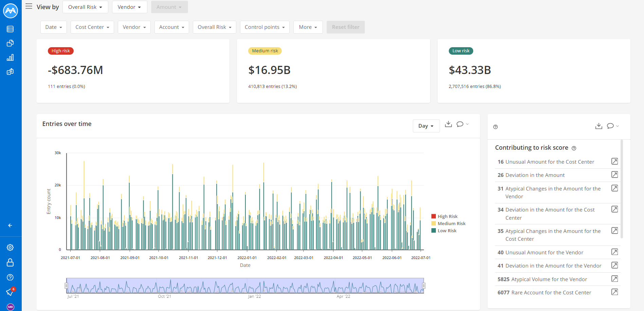Collapse sidebar with the back arrow
Image resolution: width=644 pixels, height=311 pixels.
[x=10, y=225]
